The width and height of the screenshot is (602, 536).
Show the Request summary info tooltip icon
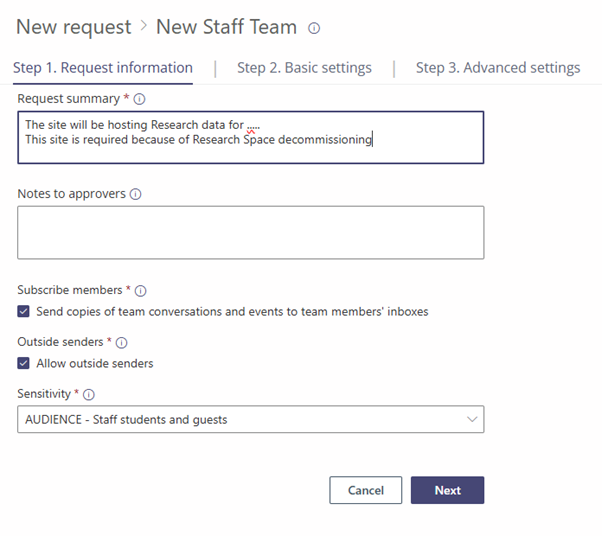[140, 99]
